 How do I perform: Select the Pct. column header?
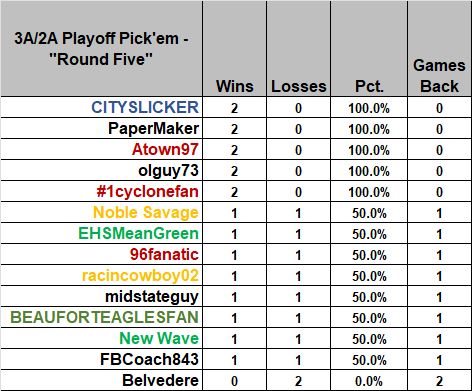[x=369, y=86]
